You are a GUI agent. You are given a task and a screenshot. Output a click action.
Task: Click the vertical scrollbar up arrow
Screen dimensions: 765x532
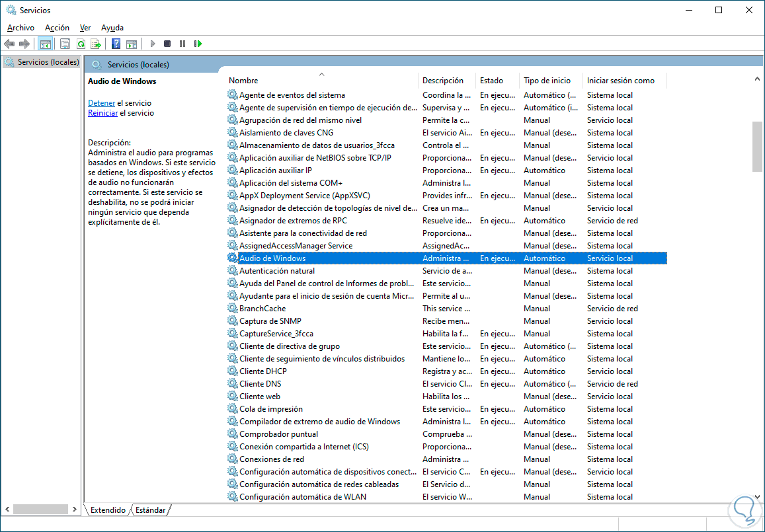pyautogui.click(x=757, y=79)
